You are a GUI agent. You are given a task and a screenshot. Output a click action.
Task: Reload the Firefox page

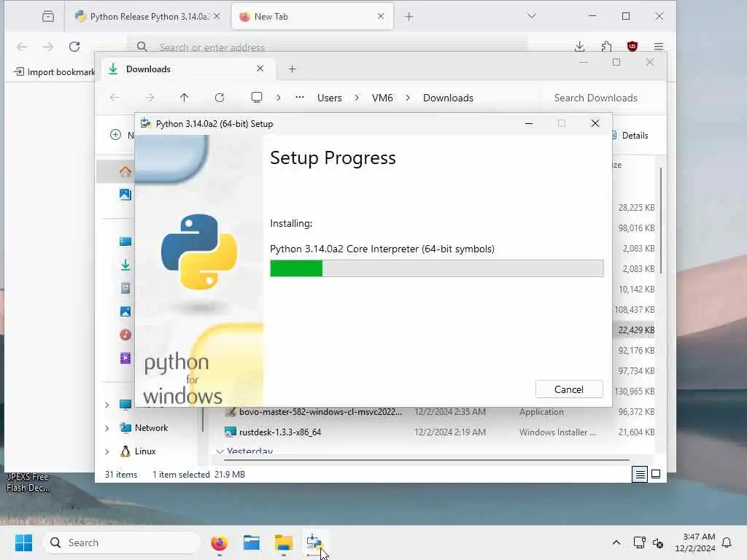point(74,47)
